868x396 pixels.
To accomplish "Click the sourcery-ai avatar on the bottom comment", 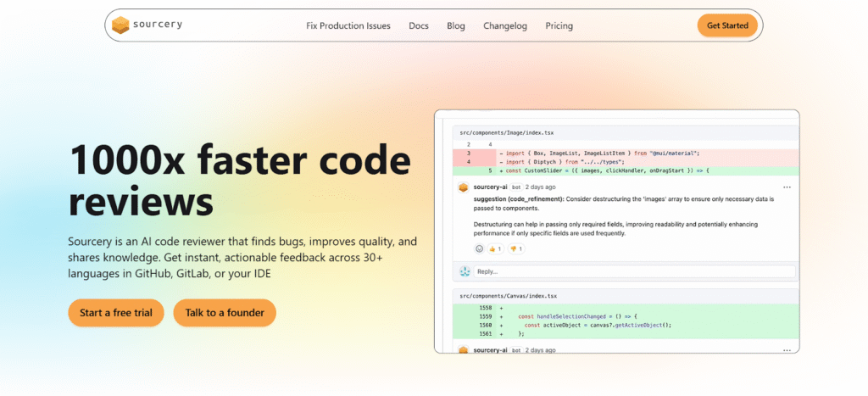I will pyautogui.click(x=464, y=349).
